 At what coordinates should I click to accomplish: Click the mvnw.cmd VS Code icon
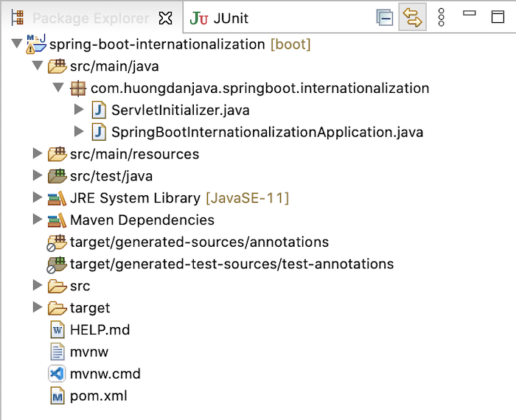coord(57,374)
